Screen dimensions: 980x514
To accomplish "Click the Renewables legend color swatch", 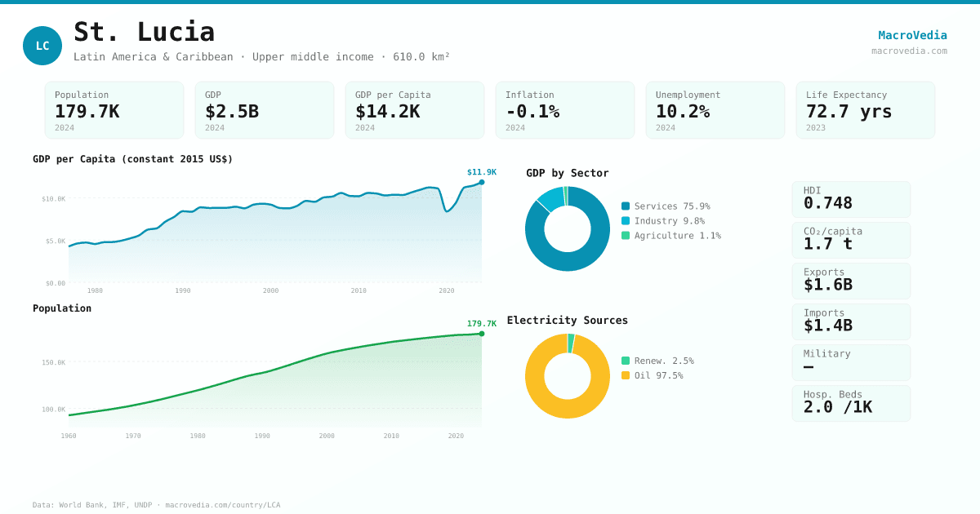I will pos(626,361).
